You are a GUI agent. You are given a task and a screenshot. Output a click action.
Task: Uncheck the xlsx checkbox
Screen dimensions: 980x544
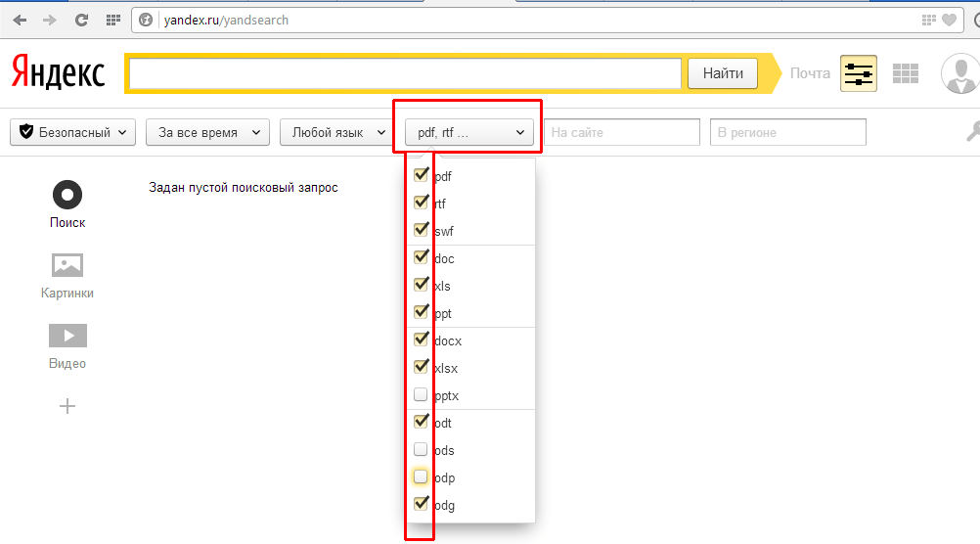[x=421, y=367]
